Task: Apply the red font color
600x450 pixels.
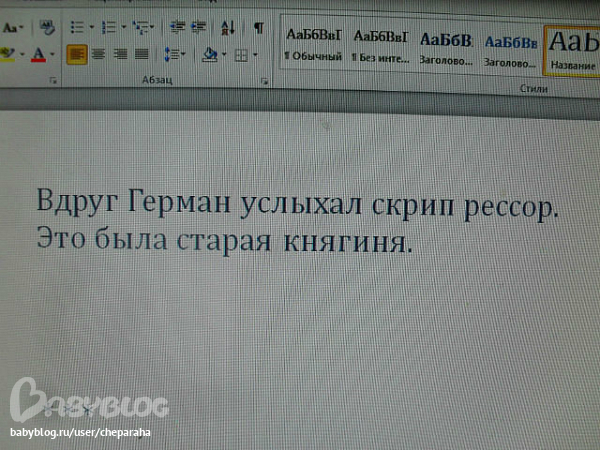Action: pyautogui.click(x=39, y=54)
